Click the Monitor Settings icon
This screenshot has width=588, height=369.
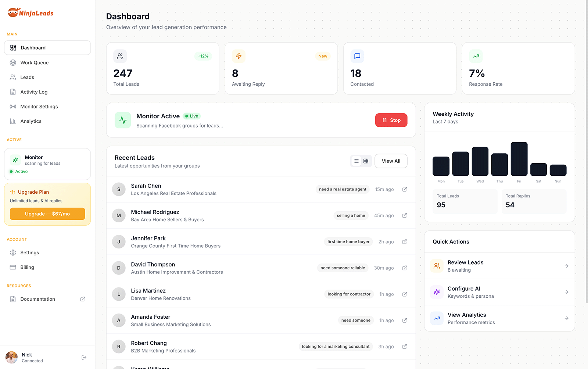click(x=13, y=107)
